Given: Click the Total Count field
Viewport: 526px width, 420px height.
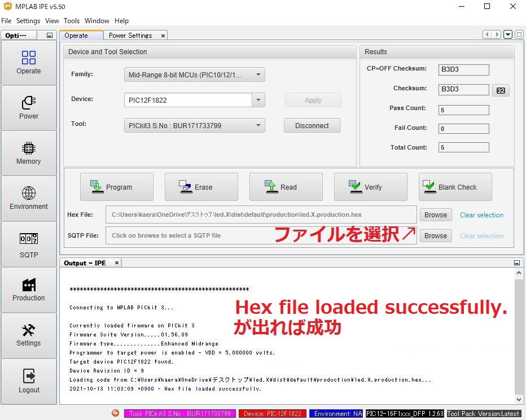Looking at the screenshot, I should 463,147.
